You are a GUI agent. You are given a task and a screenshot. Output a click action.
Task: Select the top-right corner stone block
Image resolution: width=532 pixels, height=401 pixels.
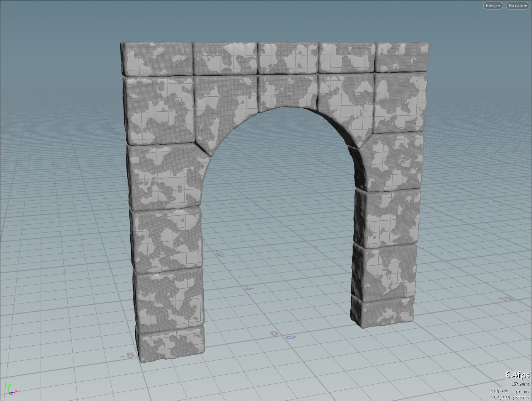pyautogui.click(x=402, y=58)
